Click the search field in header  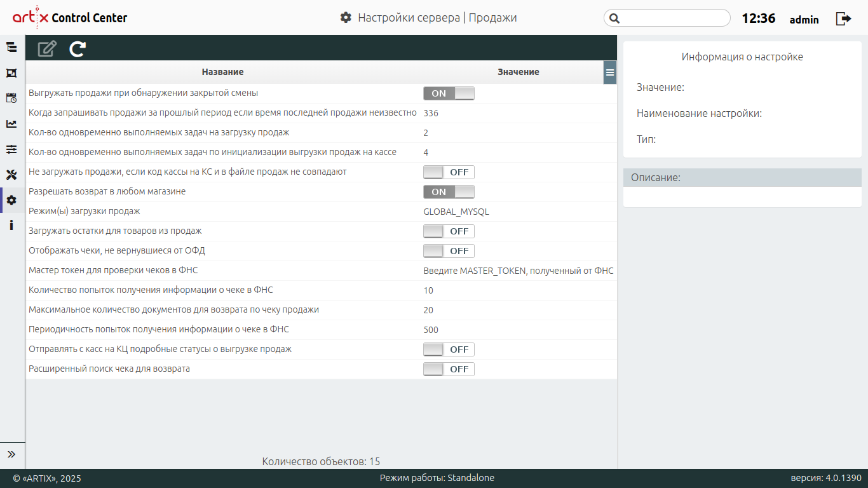[x=667, y=18]
